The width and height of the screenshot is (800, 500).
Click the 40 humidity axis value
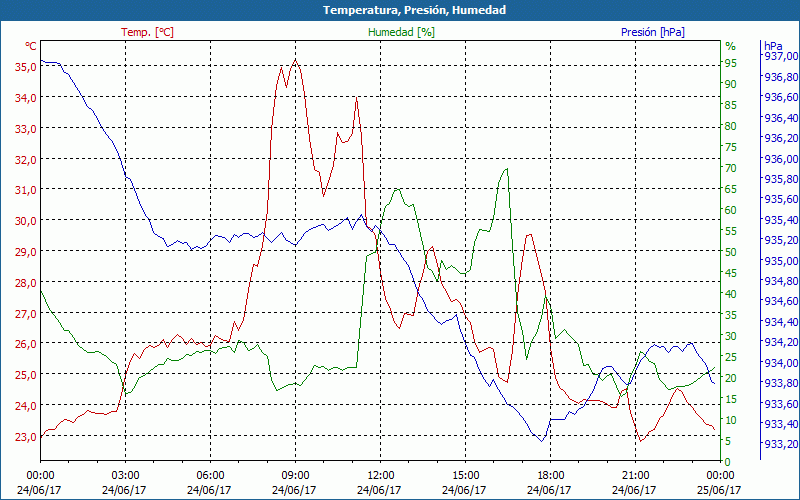(x=731, y=294)
